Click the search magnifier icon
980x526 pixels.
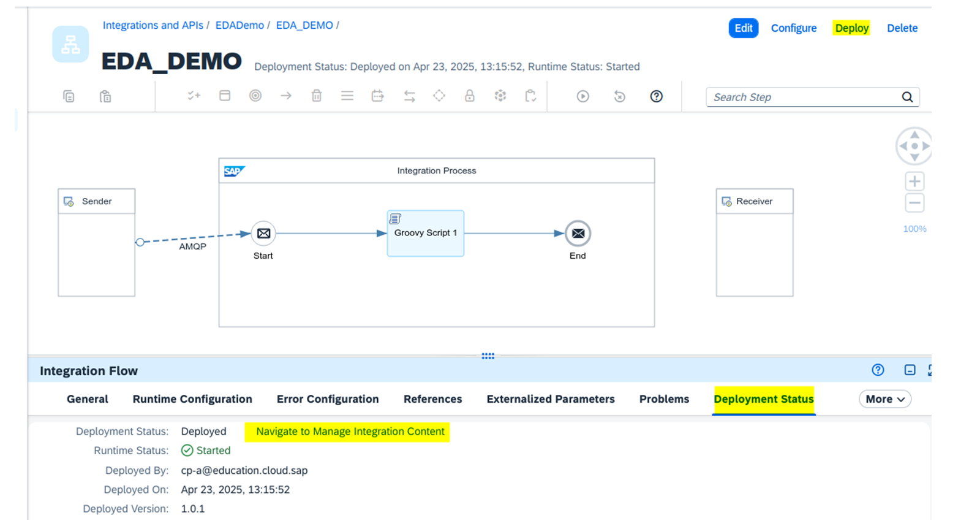pyautogui.click(x=907, y=97)
